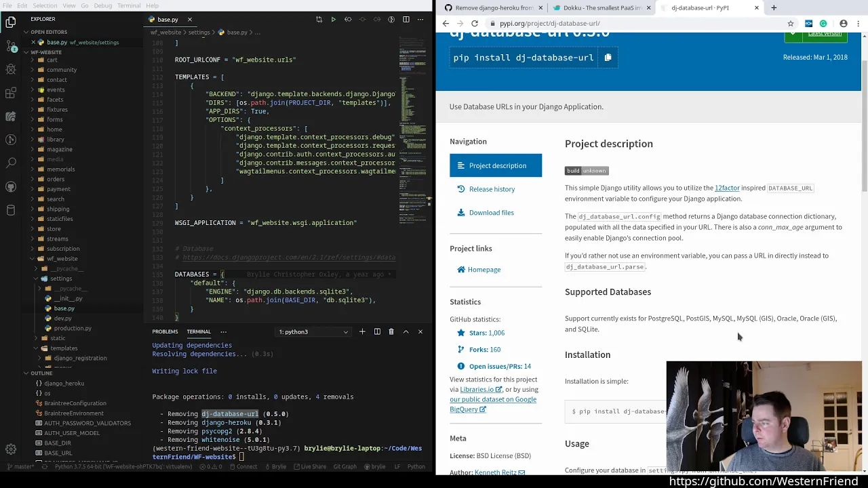Open the Chrome profile avatar

(x=844, y=23)
